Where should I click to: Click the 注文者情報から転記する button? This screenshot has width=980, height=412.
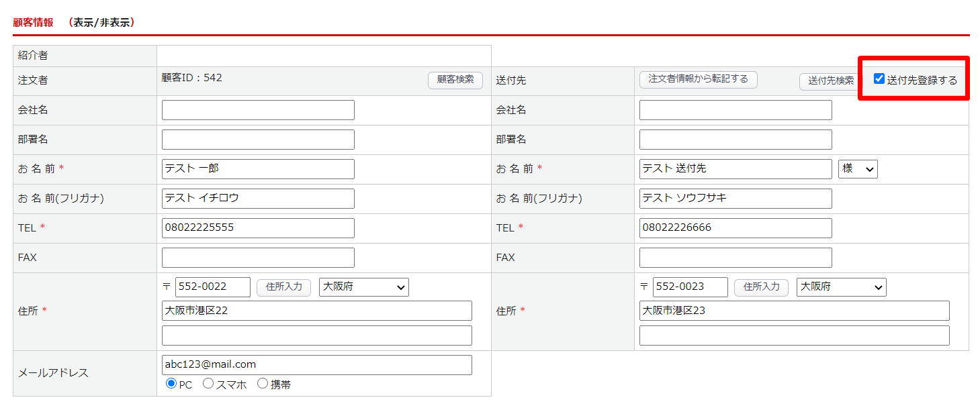(x=698, y=79)
